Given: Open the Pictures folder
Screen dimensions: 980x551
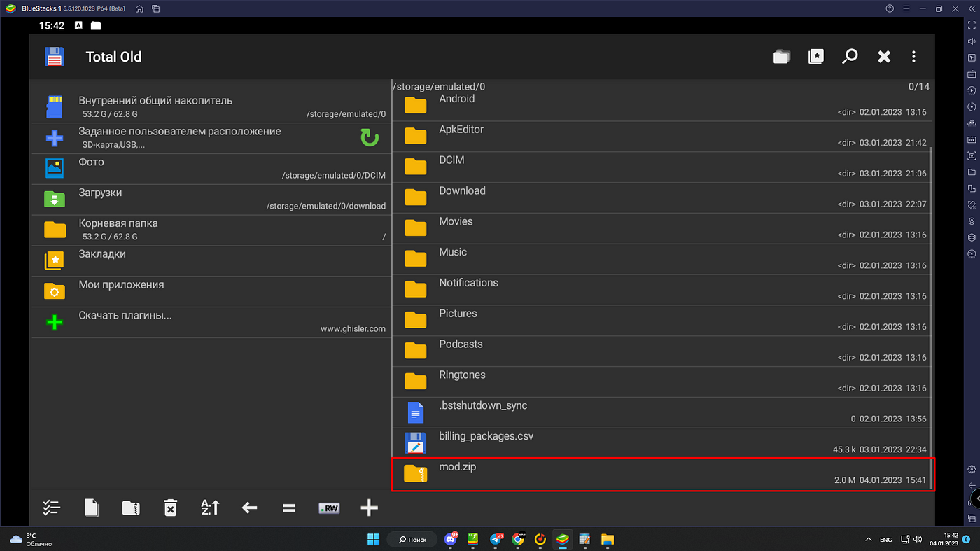Looking at the screenshot, I should (x=661, y=321).
